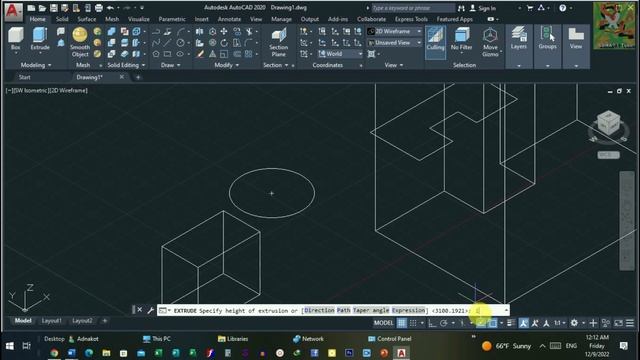Select the Ellipse draw tool
Screen dimensions: 640x360
pos(180,54)
